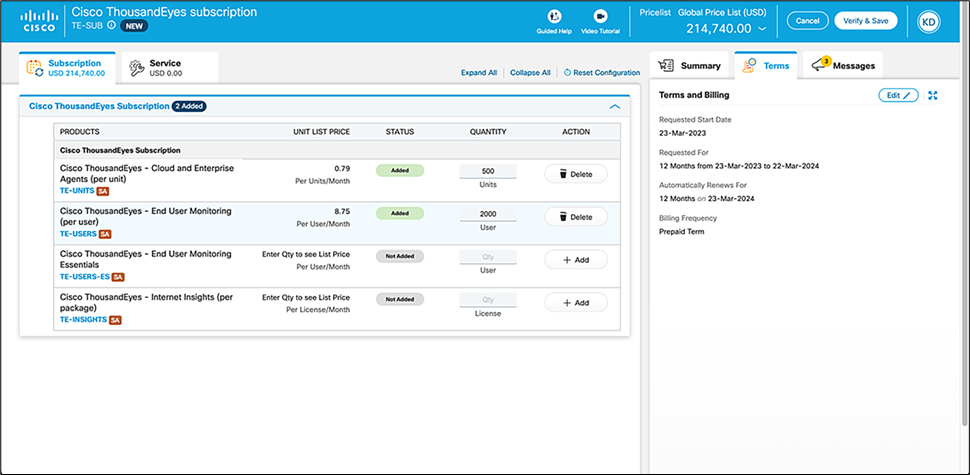Delete the Cloud and Enterprise Agents item

tap(576, 174)
